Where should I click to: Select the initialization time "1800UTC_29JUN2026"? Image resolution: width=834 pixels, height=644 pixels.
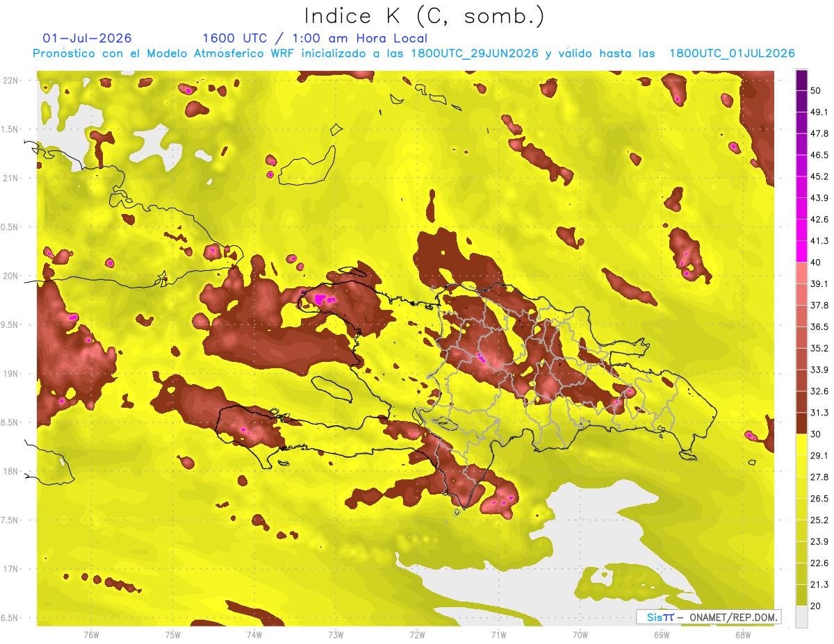tap(475, 53)
